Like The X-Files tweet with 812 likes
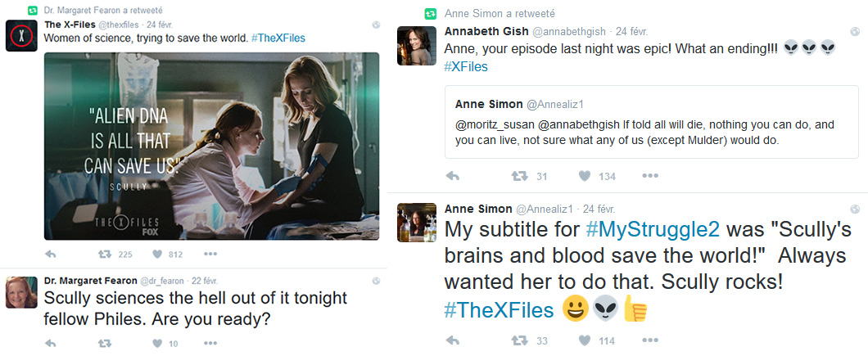Screen dimensions: 868x356 coord(152,255)
